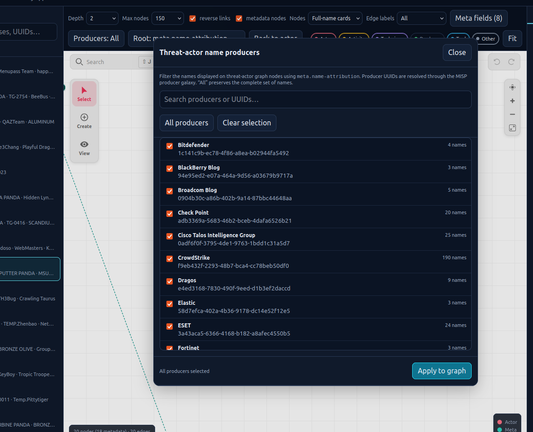Image resolution: width=533 pixels, height=432 pixels.
Task: Click the redo arrow icon
Action: coord(511,62)
